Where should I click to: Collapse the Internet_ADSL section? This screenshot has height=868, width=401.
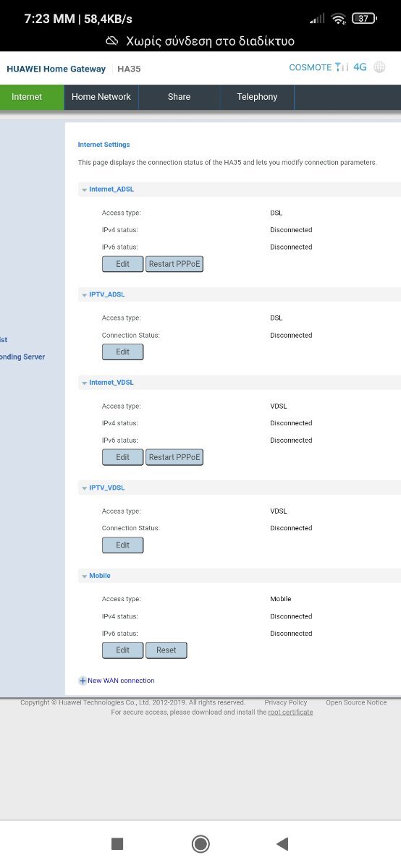(85, 190)
